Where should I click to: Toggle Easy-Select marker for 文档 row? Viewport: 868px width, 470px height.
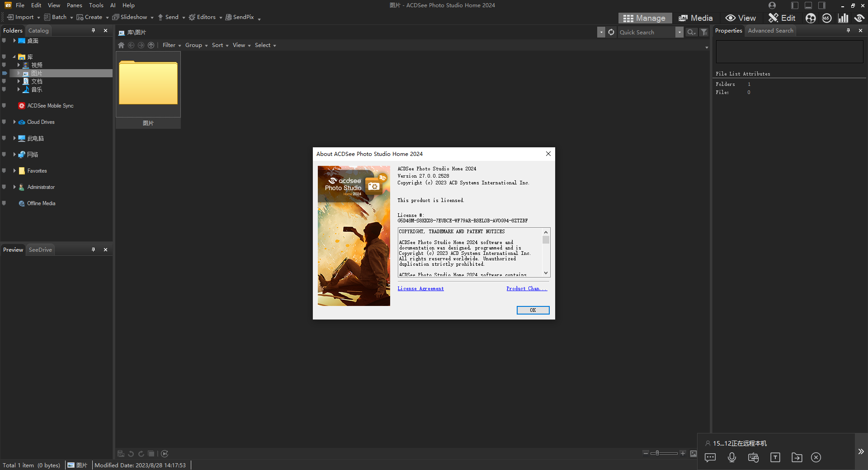(x=4, y=81)
